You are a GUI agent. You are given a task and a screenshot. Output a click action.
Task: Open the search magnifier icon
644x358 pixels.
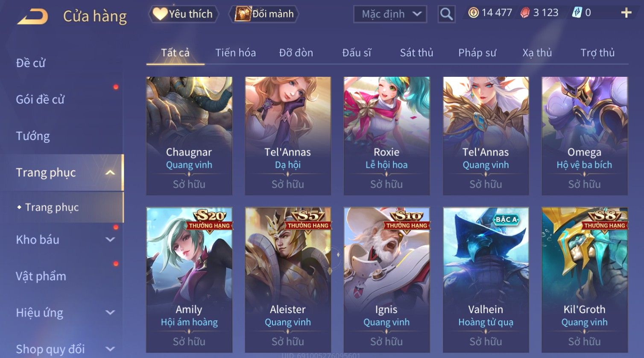click(446, 15)
